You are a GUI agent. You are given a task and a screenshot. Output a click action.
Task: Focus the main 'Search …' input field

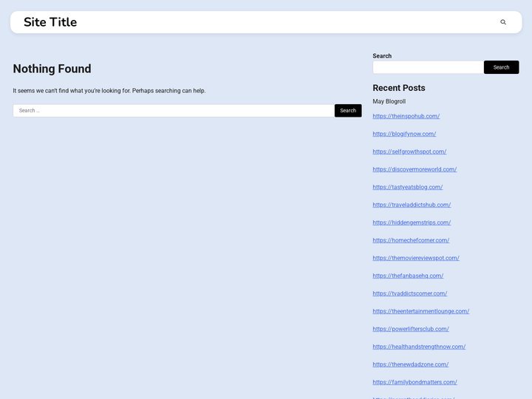tap(174, 111)
